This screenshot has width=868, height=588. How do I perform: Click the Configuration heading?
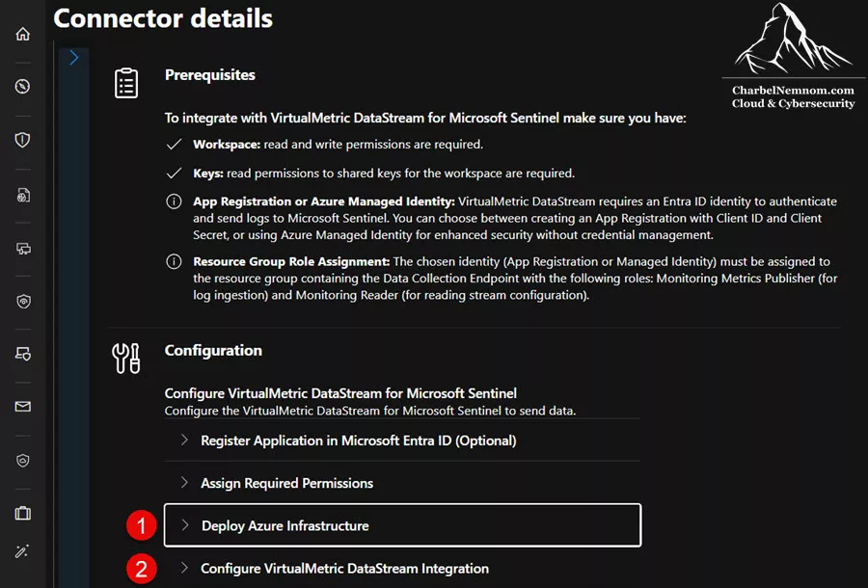coord(213,350)
